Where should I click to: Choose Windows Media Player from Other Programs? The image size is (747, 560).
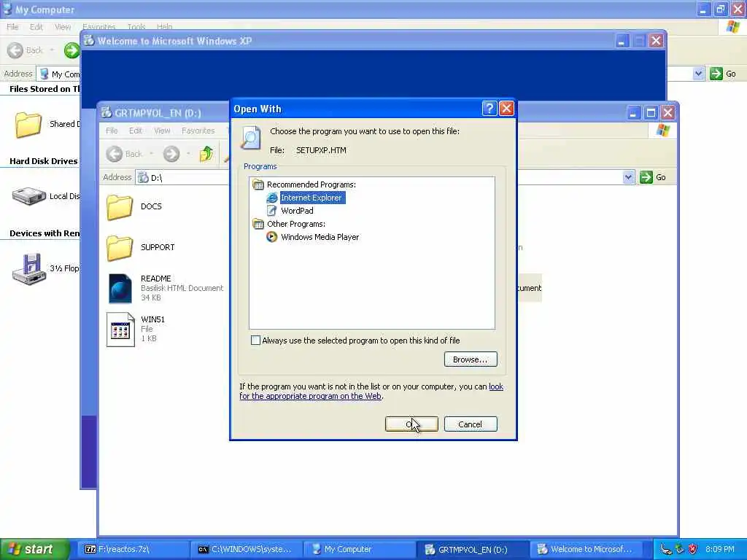[x=320, y=237]
